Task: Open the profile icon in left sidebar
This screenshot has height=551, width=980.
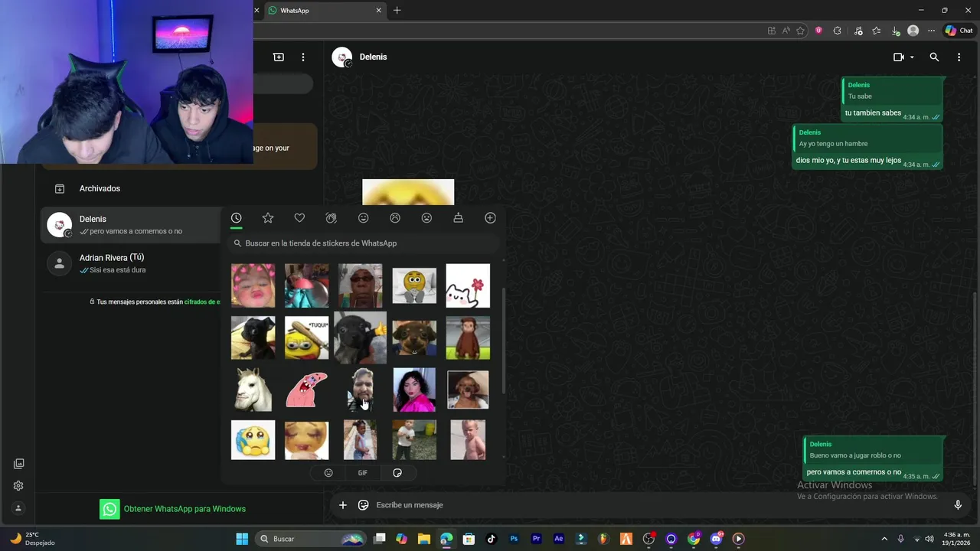Action: (18, 508)
